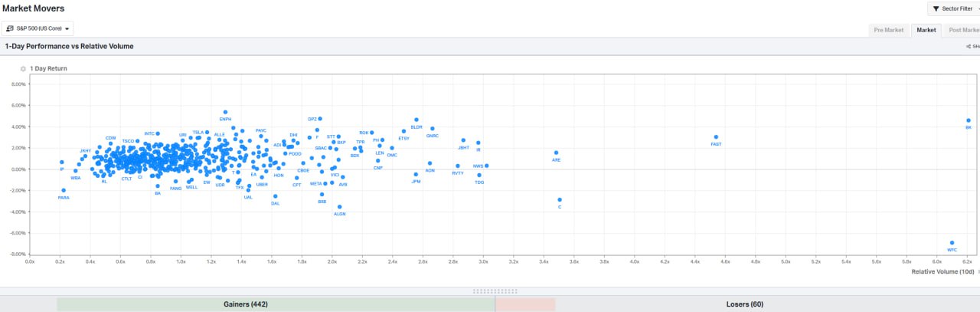
Task: Switch to the Pre Market tab
Action: (888, 30)
